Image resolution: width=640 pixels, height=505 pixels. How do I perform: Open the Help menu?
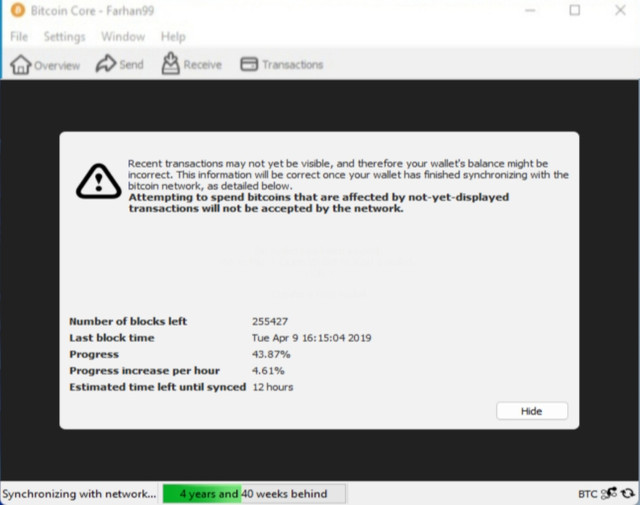[x=173, y=37]
